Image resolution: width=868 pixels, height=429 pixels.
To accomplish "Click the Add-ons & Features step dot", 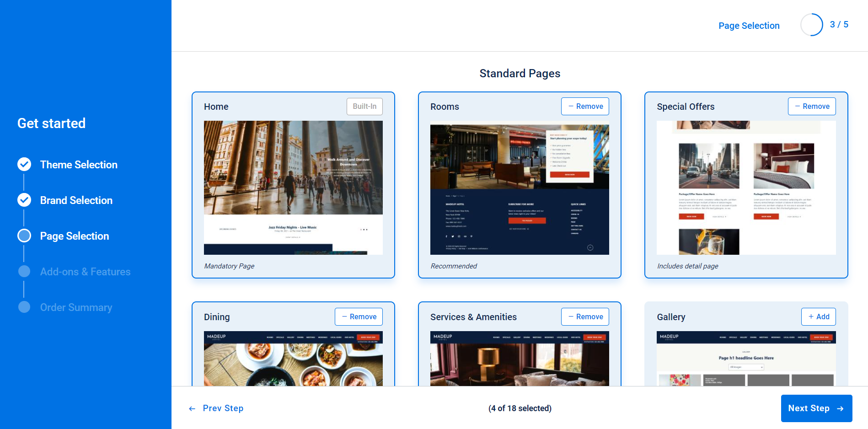I will (24, 271).
